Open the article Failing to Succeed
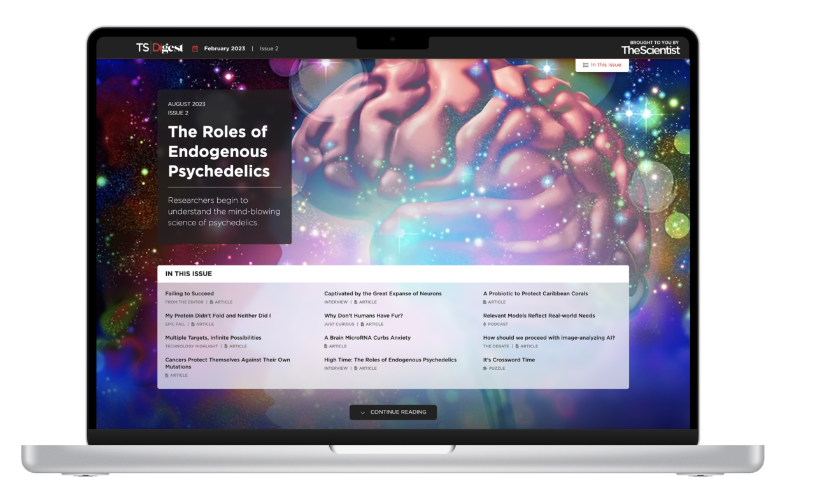Screen dimensions: 815x504 [189, 293]
